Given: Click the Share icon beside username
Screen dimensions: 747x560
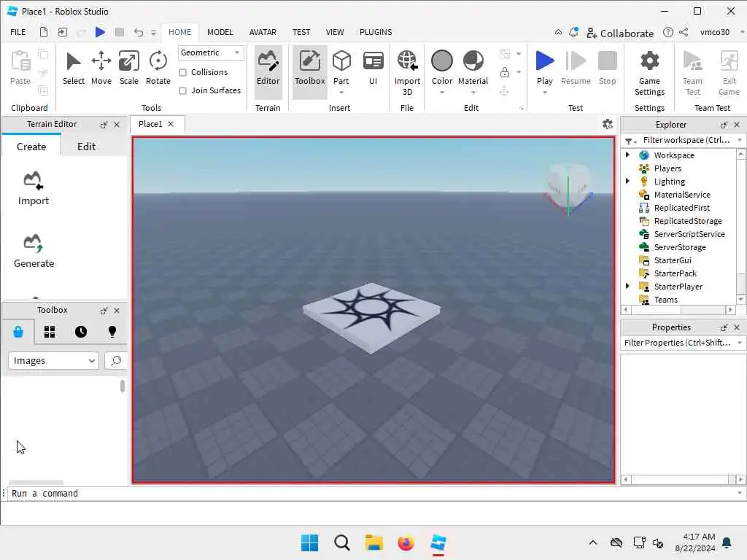Looking at the screenshot, I should [684, 32].
